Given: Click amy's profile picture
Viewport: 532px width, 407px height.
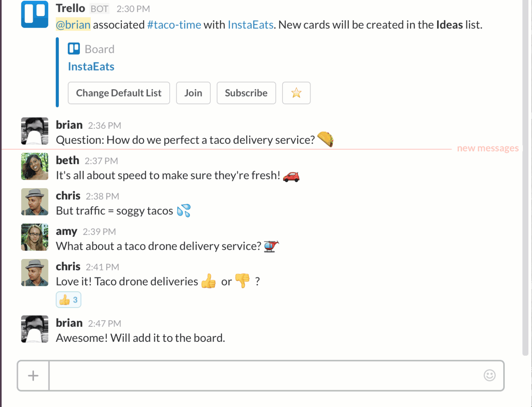Looking at the screenshot, I should pyautogui.click(x=35, y=237).
